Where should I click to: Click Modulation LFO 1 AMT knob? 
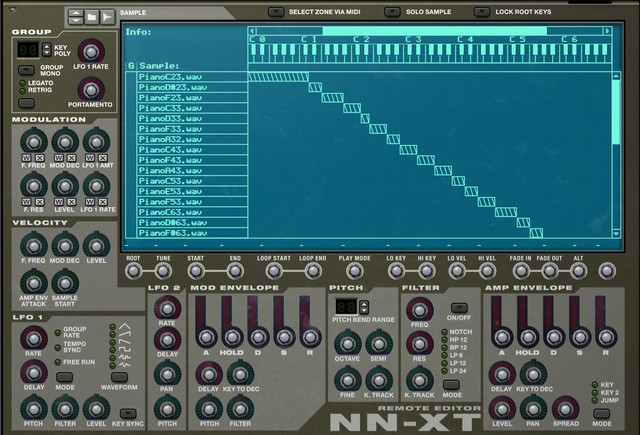coord(96,142)
